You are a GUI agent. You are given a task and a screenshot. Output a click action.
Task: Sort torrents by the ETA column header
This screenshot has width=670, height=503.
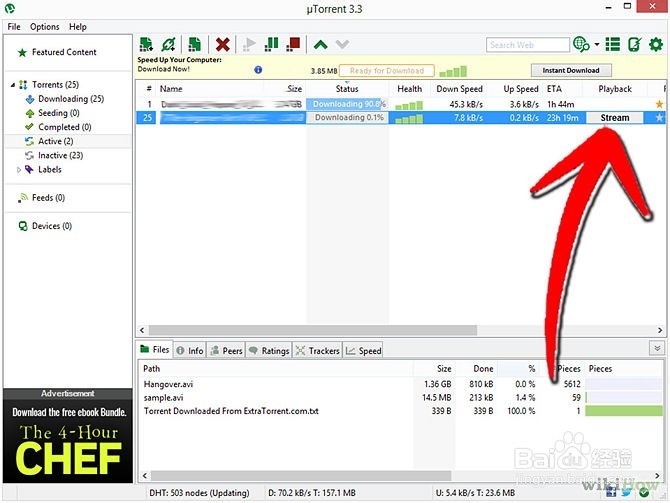tap(554, 89)
